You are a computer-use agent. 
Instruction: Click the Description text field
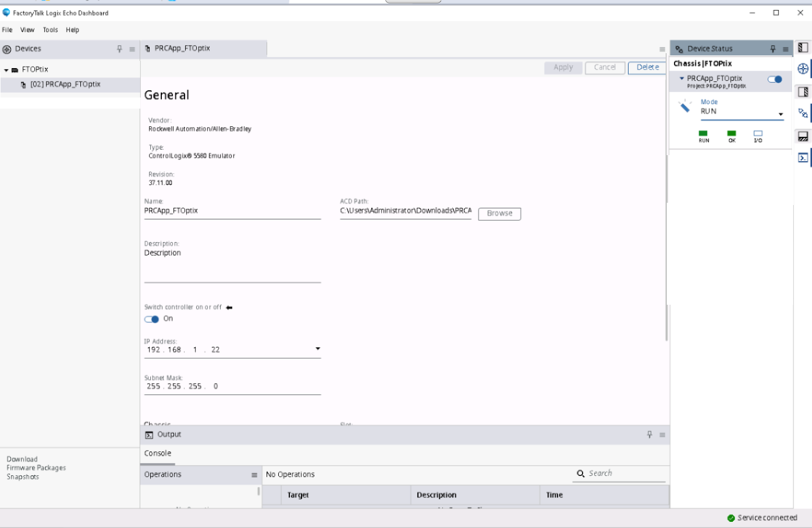click(x=232, y=265)
